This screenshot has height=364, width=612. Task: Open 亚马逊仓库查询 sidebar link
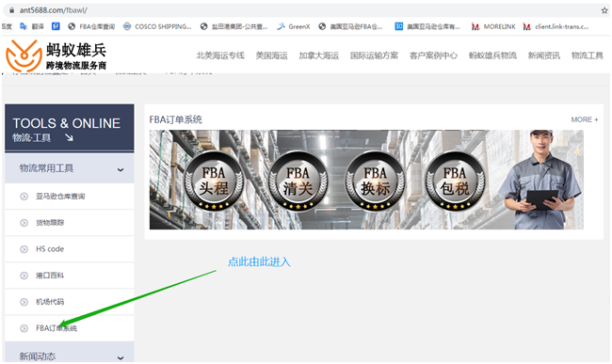(x=60, y=196)
